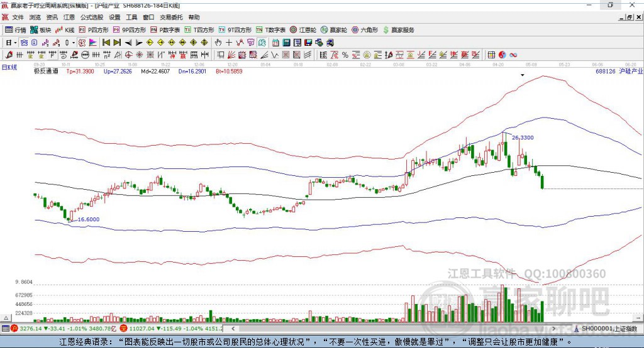Click the 日K线 period label
Viewport: 644px width, 348px height.
9,67
